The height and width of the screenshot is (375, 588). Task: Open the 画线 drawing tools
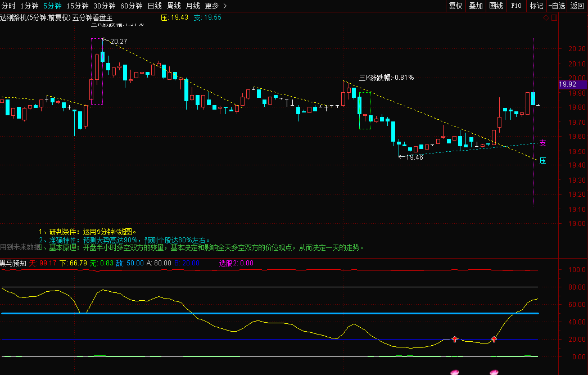pos(496,6)
